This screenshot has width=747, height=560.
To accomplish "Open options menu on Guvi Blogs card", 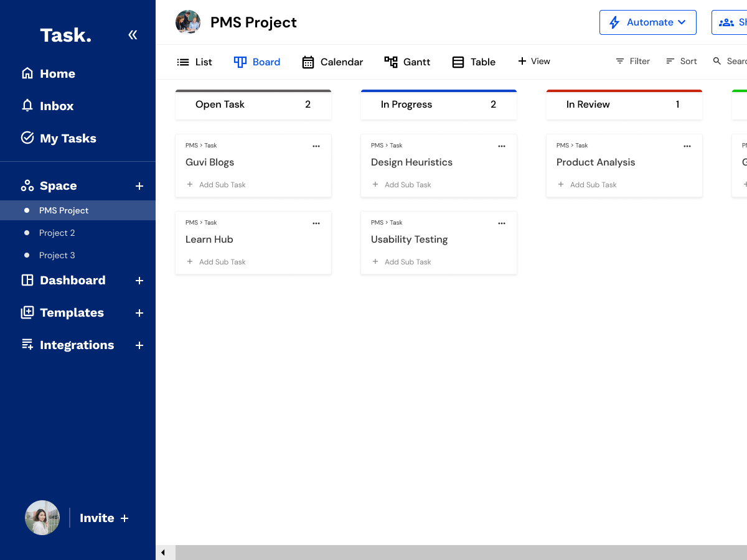I will [316, 146].
